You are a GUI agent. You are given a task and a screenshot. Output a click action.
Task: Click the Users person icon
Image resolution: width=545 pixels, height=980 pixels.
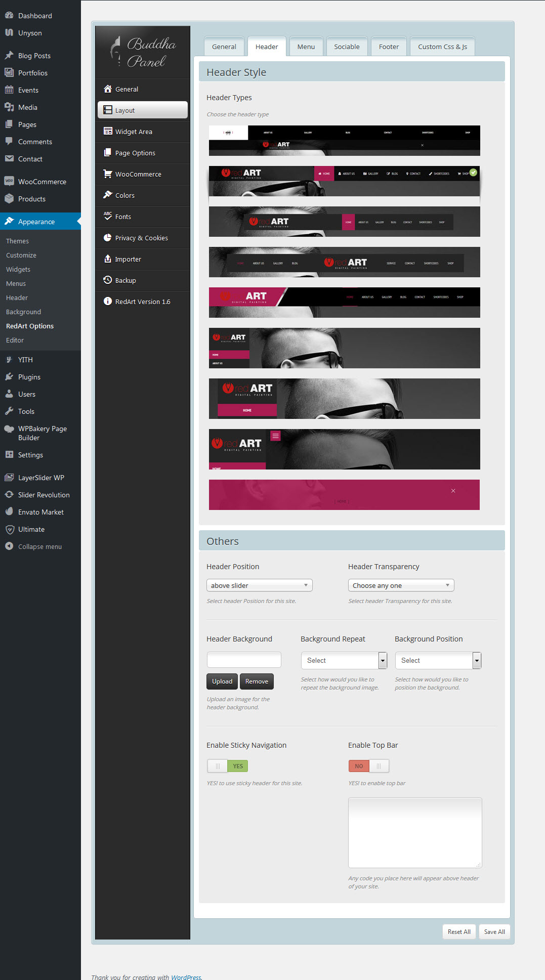9,394
